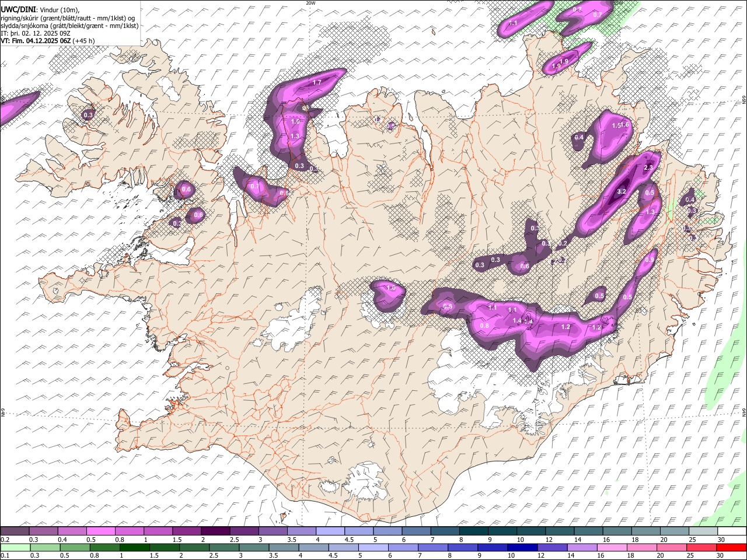Pick upper legend swatch between 20 and 25
Viewport: 747px width, 560px height.
[674, 531]
